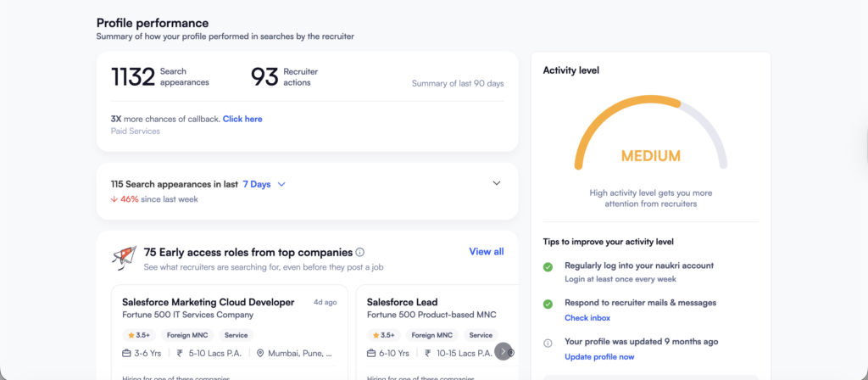Expand the search appearances section chevron
Image resolution: width=868 pixels, height=380 pixels.
(497, 183)
